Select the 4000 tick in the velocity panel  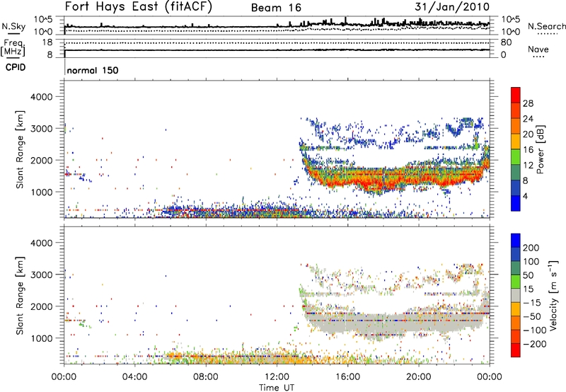click(x=41, y=243)
